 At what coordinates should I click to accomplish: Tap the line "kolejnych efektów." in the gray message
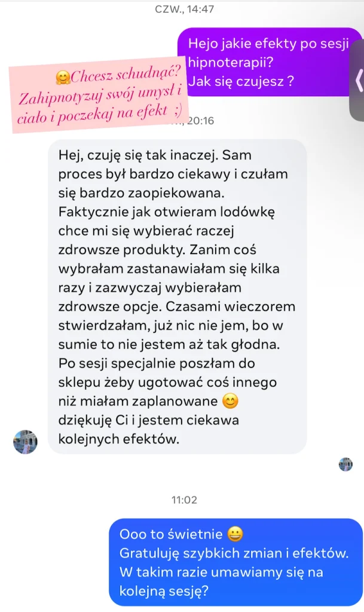(118, 439)
